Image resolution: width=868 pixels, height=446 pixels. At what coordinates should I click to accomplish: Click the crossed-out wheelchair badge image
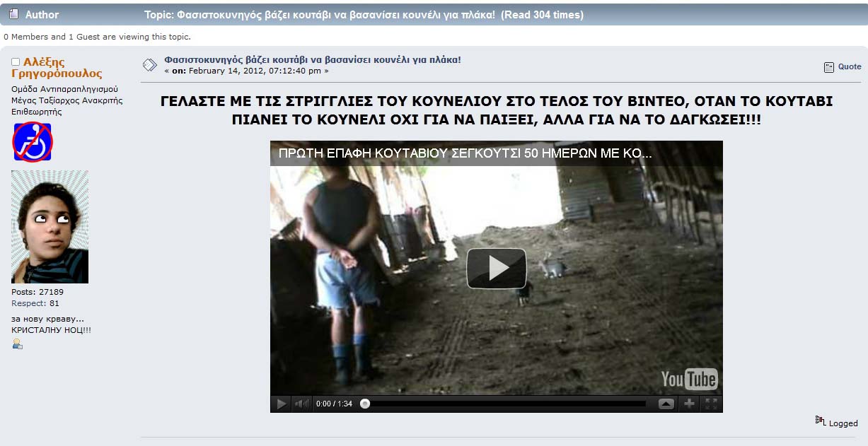click(x=32, y=141)
